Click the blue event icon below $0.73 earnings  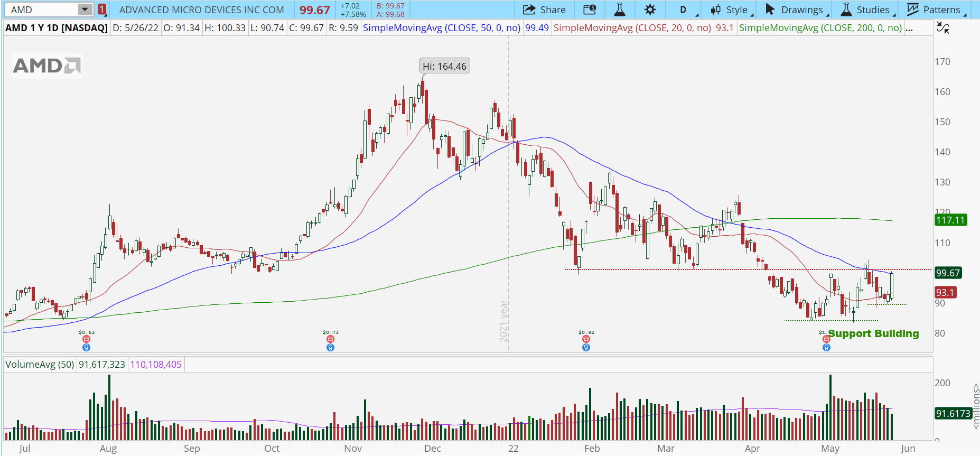(x=331, y=347)
